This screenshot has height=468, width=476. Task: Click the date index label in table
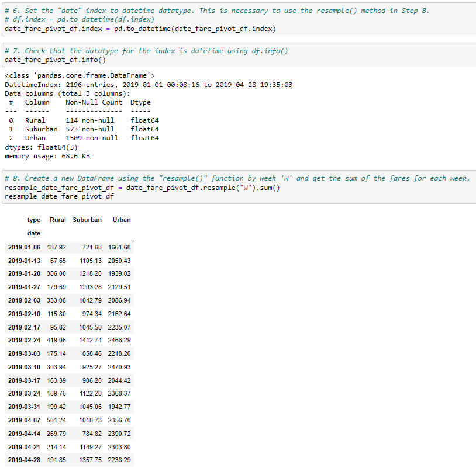click(33, 233)
